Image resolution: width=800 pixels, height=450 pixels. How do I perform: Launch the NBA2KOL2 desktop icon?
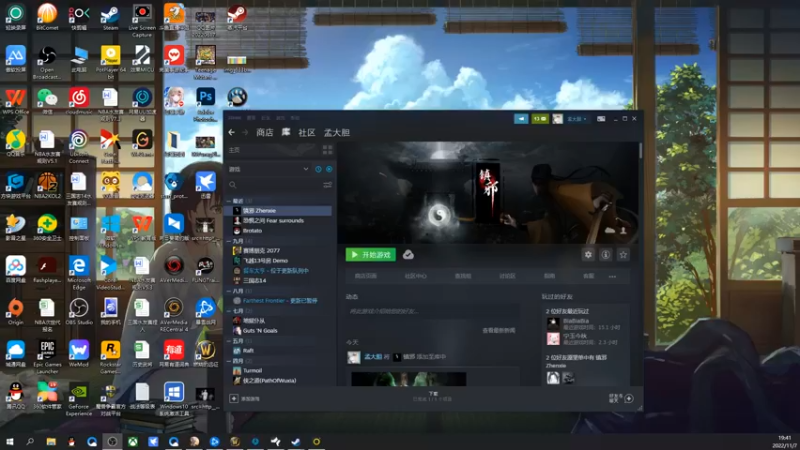[47, 185]
